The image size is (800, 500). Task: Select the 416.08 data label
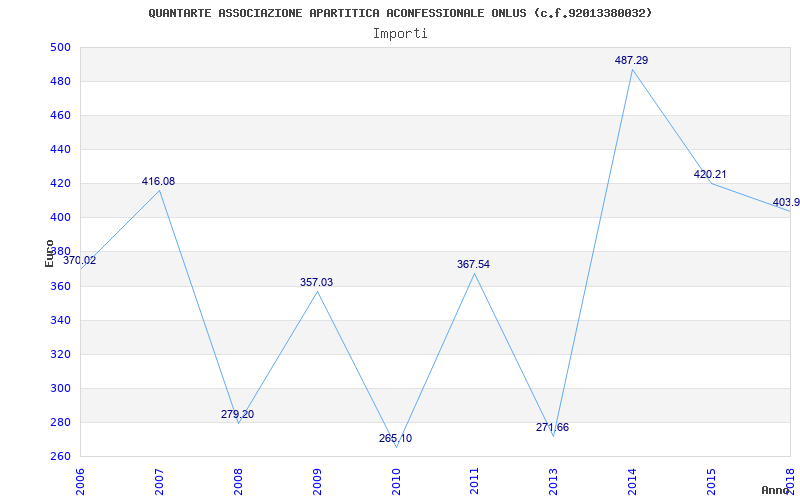[158, 181]
